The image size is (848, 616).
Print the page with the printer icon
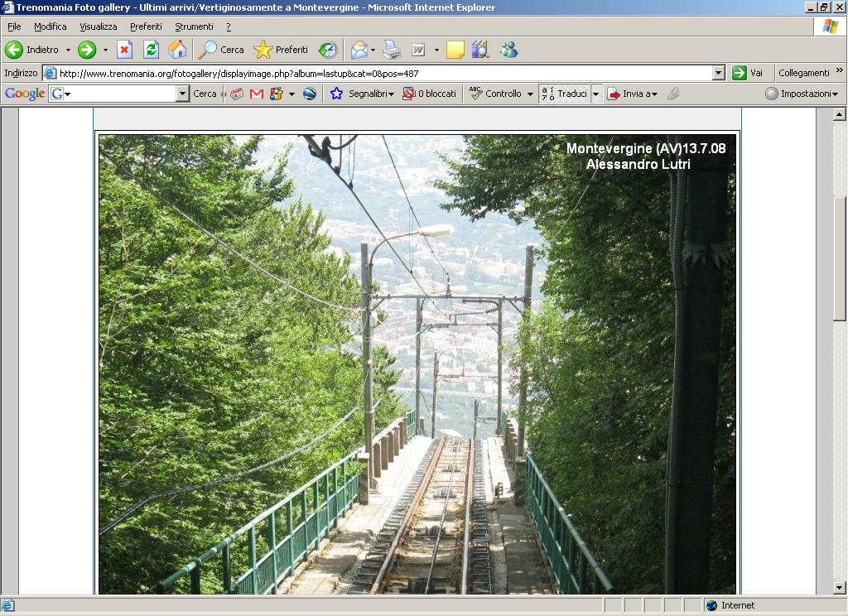tap(392, 50)
